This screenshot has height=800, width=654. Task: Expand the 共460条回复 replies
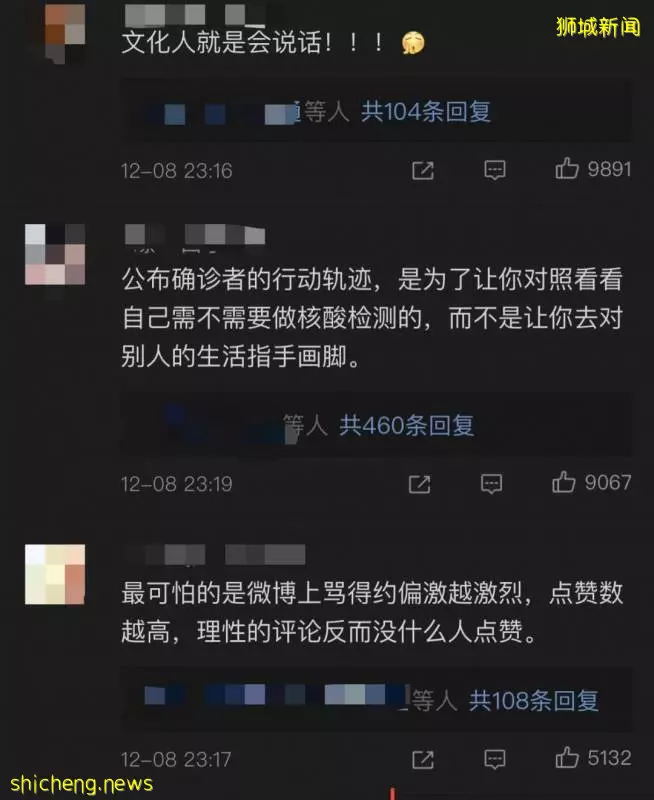click(407, 425)
